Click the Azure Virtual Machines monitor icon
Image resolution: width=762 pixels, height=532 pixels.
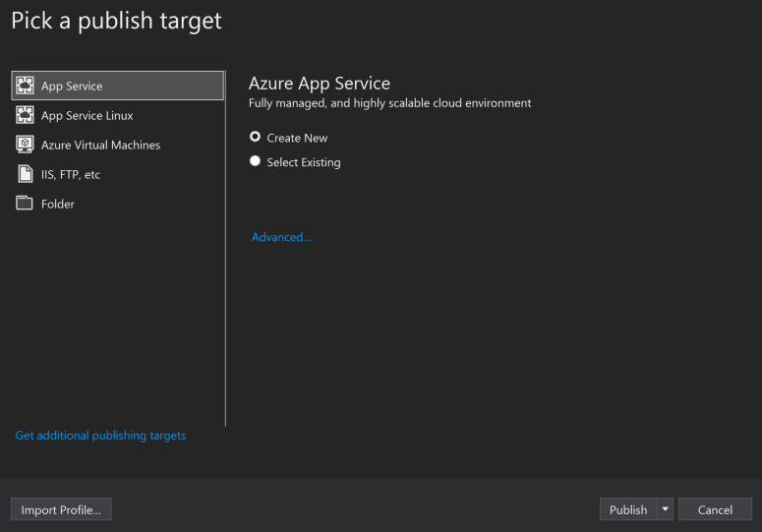(25, 145)
